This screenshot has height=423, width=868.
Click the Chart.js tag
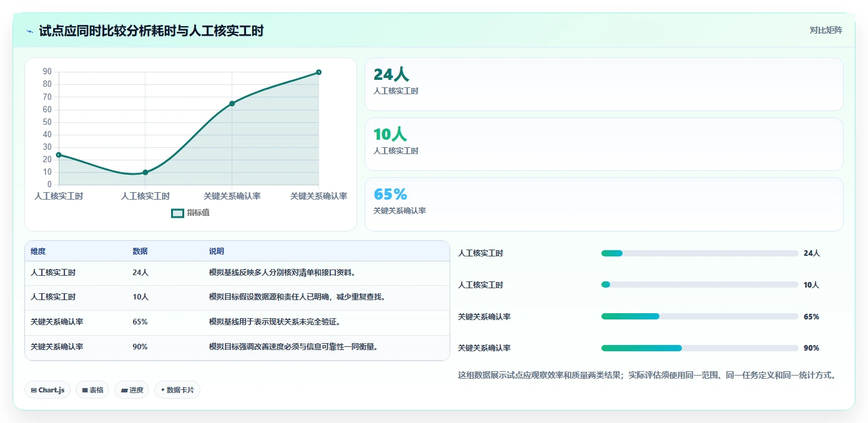point(47,390)
